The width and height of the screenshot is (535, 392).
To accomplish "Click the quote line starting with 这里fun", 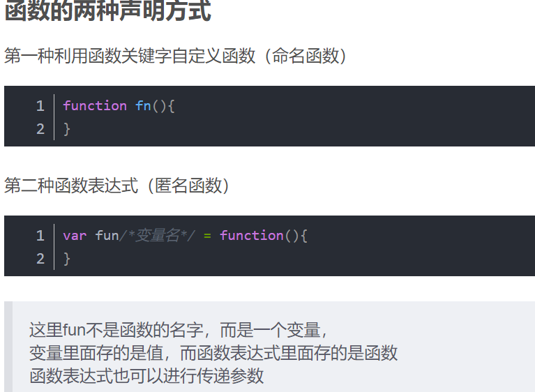I will (179, 329).
